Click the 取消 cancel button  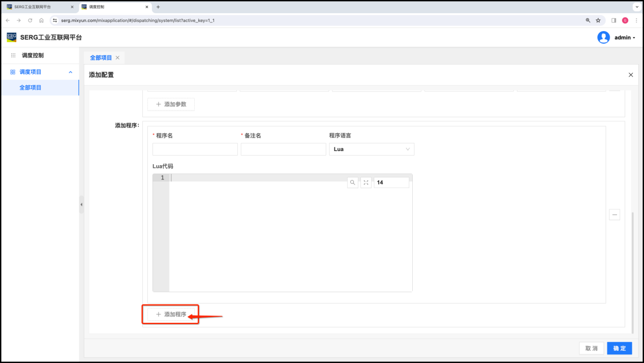point(591,348)
